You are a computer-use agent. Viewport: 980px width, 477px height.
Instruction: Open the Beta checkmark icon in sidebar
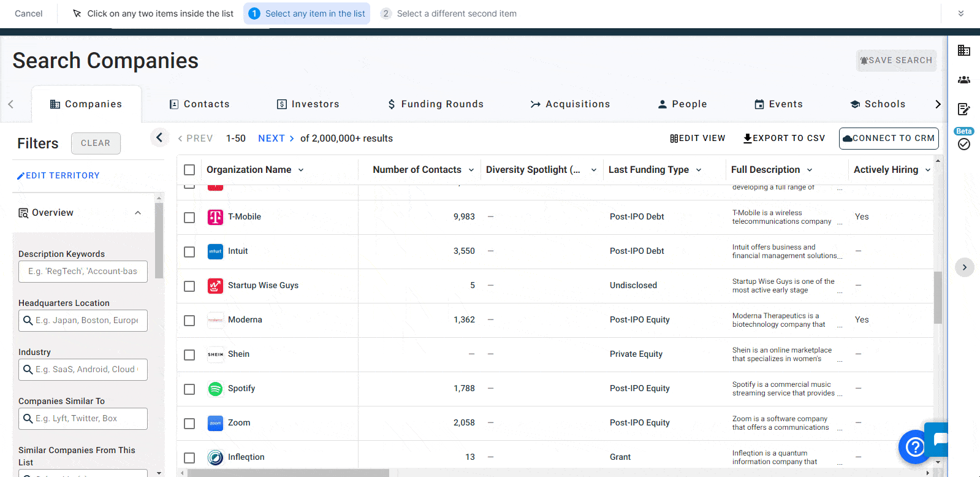[x=964, y=144]
